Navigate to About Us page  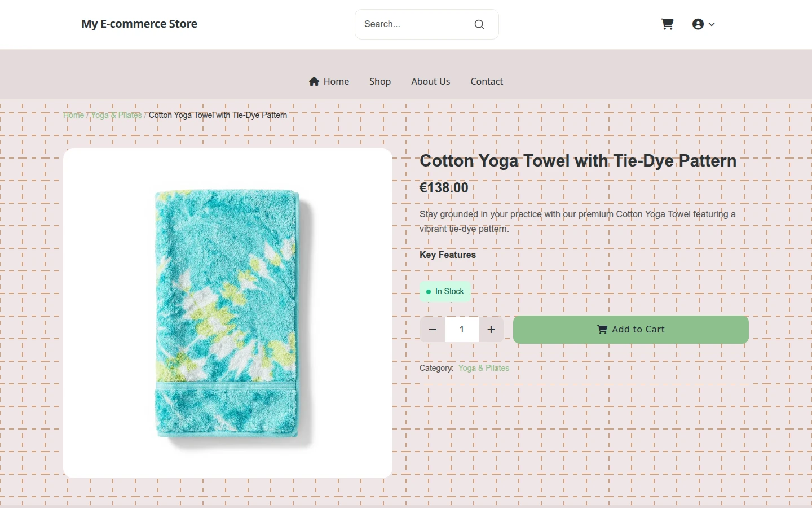[431, 81]
